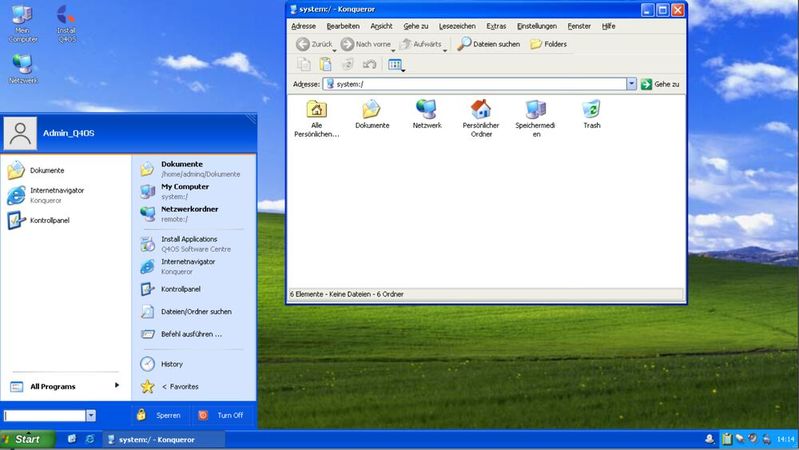799x450 pixels.
Task: Open Favorites in start menu
Action: click(194, 386)
